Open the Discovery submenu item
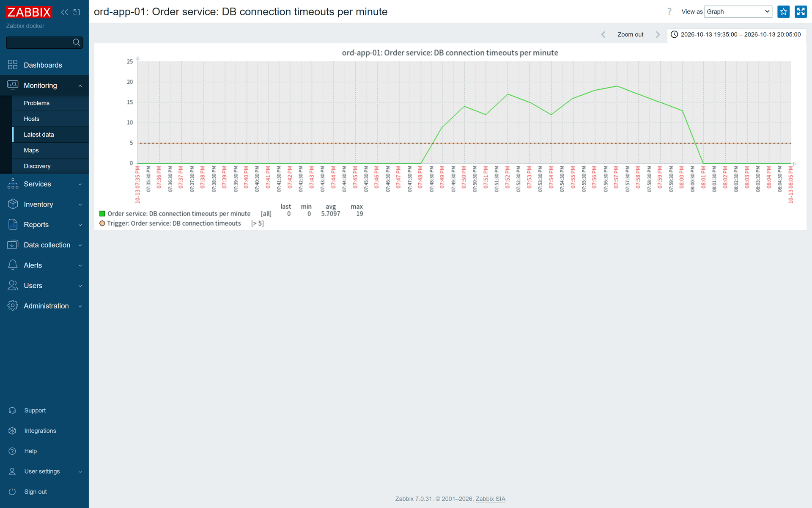Image resolution: width=812 pixels, height=508 pixels. (50, 166)
